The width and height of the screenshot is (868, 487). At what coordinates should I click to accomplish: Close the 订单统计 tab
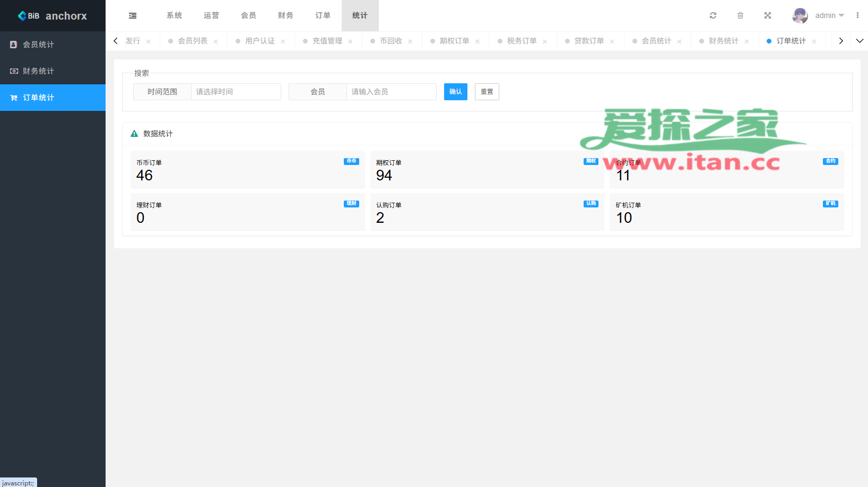814,41
